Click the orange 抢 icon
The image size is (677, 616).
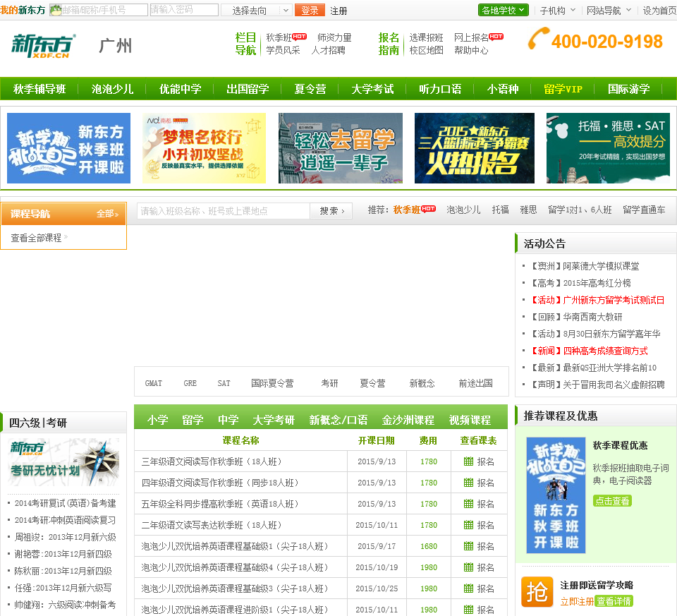(537, 592)
